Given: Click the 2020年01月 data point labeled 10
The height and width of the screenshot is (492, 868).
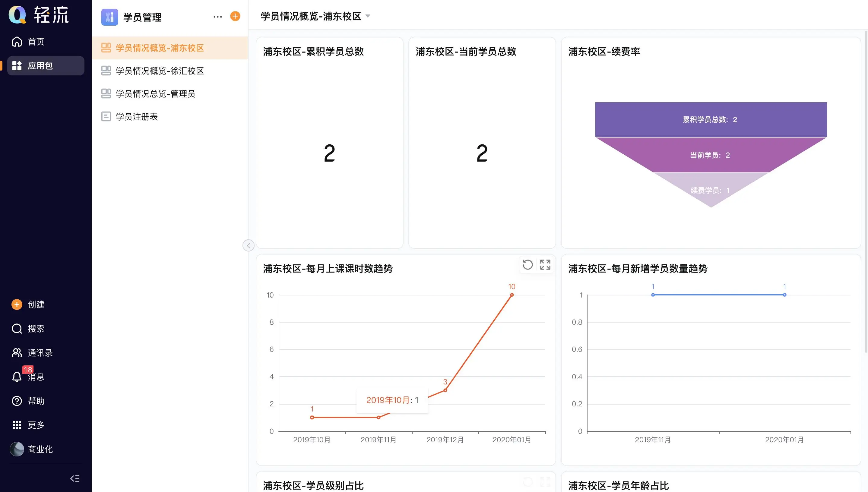Looking at the screenshot, I should tap(512, 295).
